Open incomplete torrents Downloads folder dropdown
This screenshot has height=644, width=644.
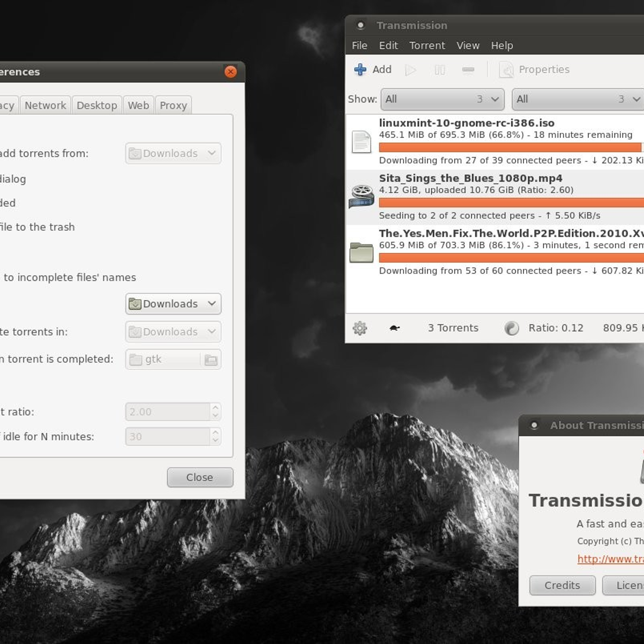[x=173, y=332]
